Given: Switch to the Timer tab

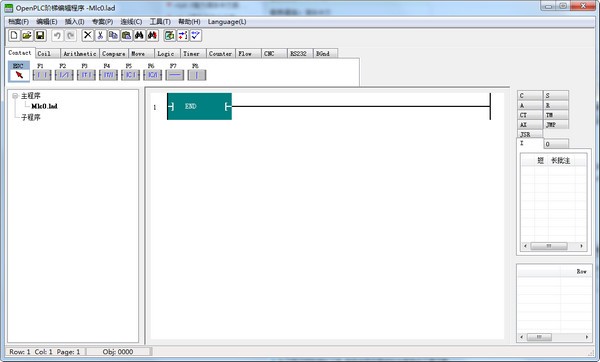Looking at the screenshot, I should pyautogui.click(x=191, y=54).
